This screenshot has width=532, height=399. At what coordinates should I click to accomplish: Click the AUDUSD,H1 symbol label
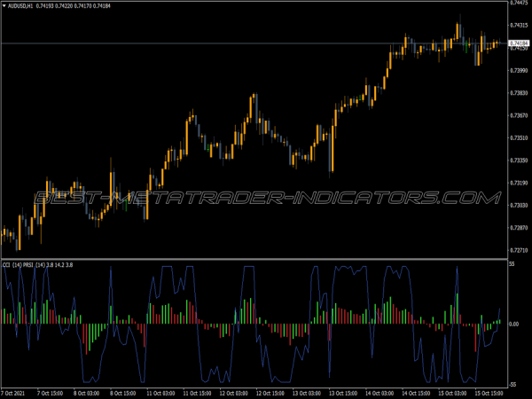pos(20,6)
